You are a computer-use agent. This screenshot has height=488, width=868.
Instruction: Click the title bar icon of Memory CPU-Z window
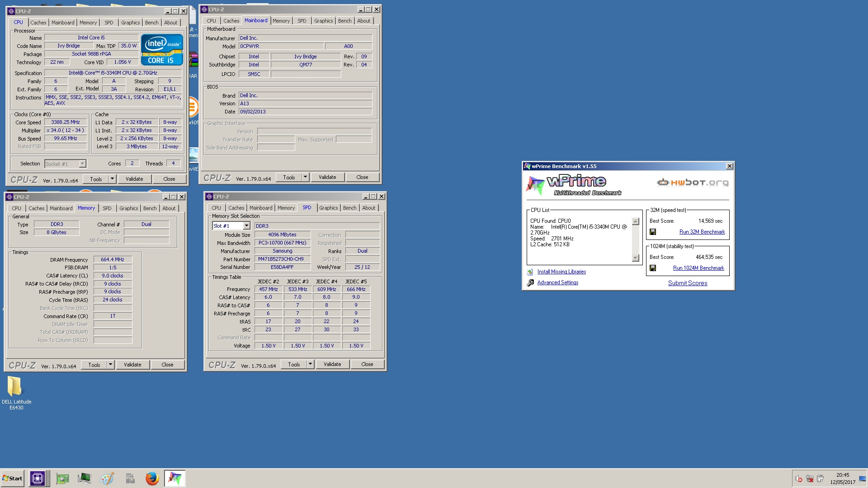tap(9, 197)
